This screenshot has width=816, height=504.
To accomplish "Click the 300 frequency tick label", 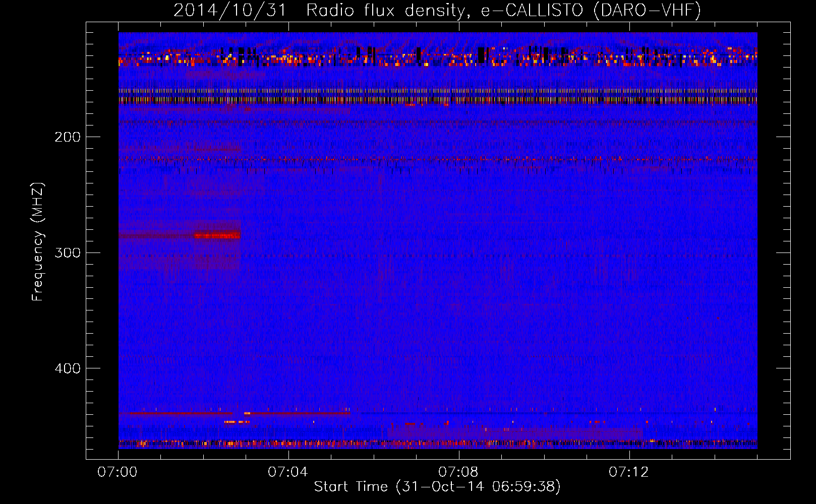I will pos(68,253).
